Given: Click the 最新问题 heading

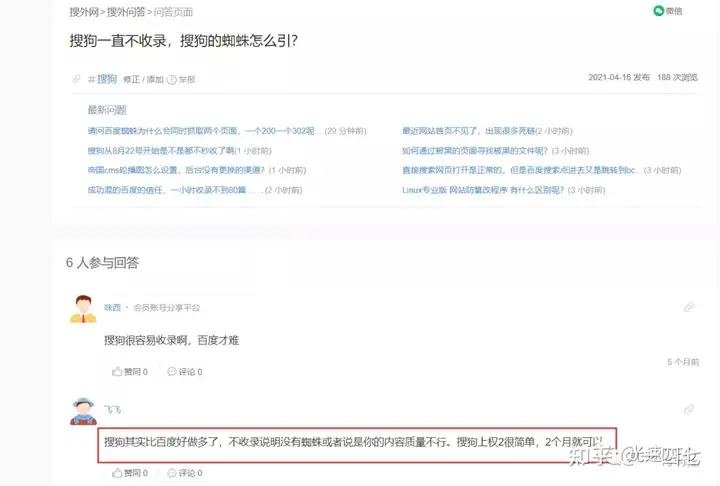Looking at the screenshot, I should [107, 110].
